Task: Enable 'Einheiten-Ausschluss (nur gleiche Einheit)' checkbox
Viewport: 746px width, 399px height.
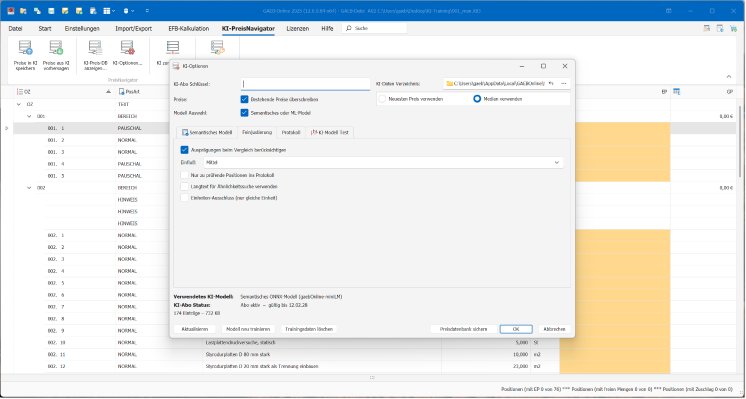Action: pos(185,197)
